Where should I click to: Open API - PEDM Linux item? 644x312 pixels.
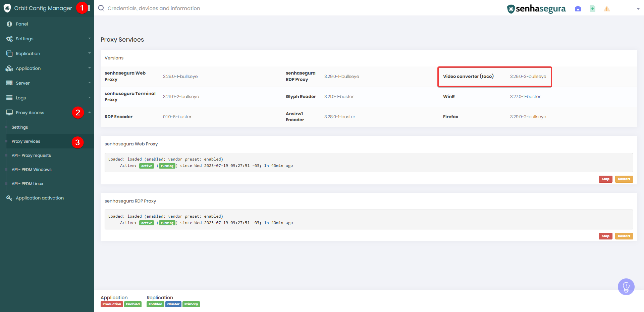[28, 184]
